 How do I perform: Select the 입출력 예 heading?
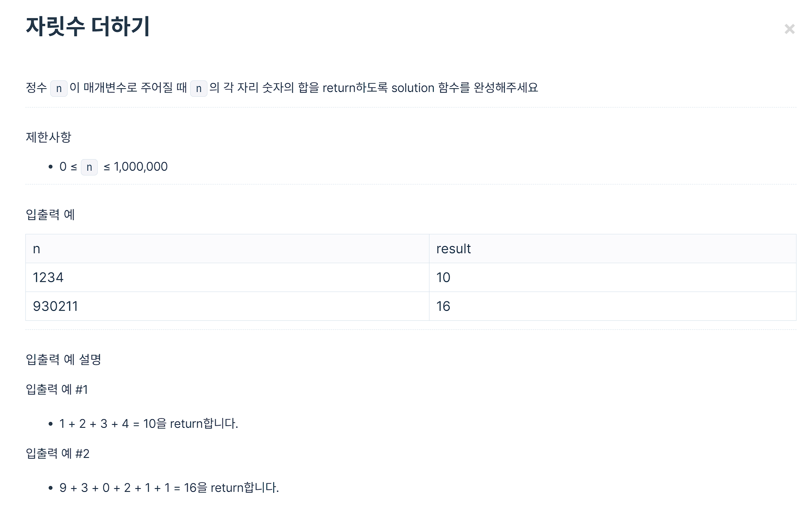(50, 215)
